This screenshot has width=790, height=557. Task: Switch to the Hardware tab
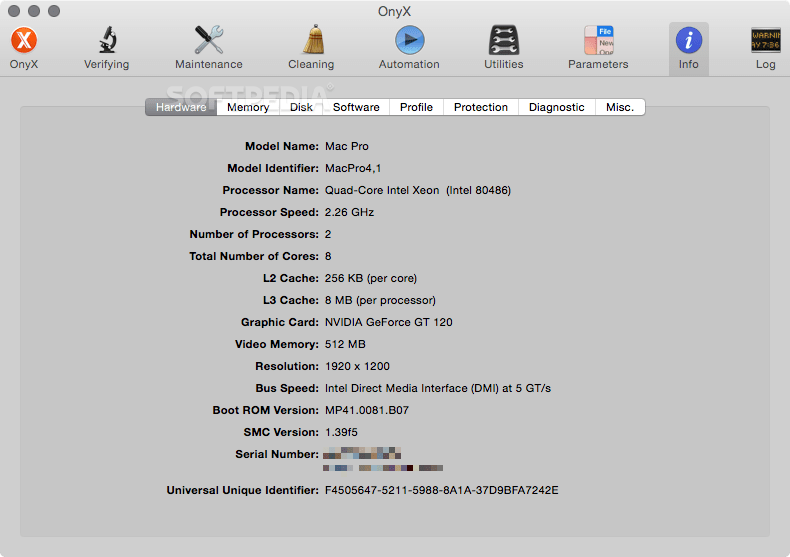181,107
